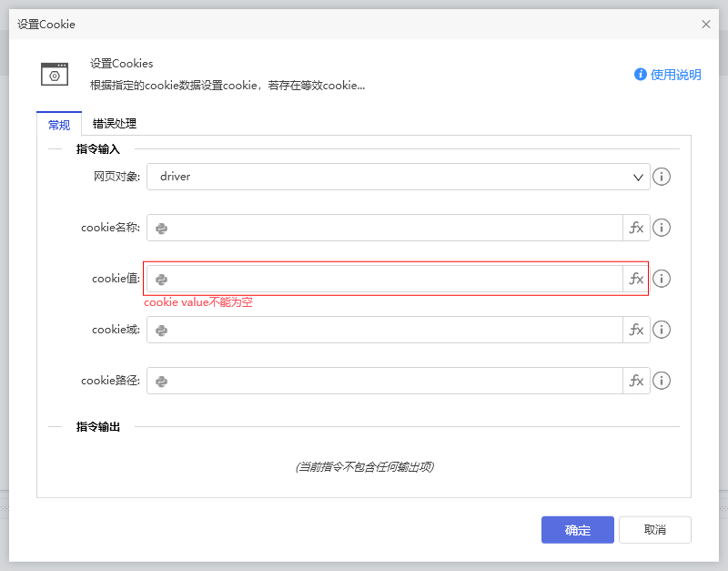Image resolution: width=728 pixels, height=571 pixels.
Task: View info for the cookie值 field
Action: click(662, 279)
